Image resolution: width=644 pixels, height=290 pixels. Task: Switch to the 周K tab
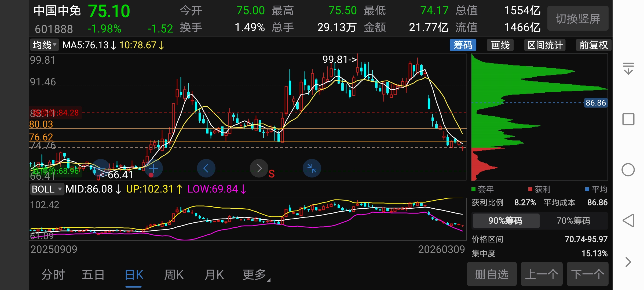pyautogui.click(x=174, y=275)
